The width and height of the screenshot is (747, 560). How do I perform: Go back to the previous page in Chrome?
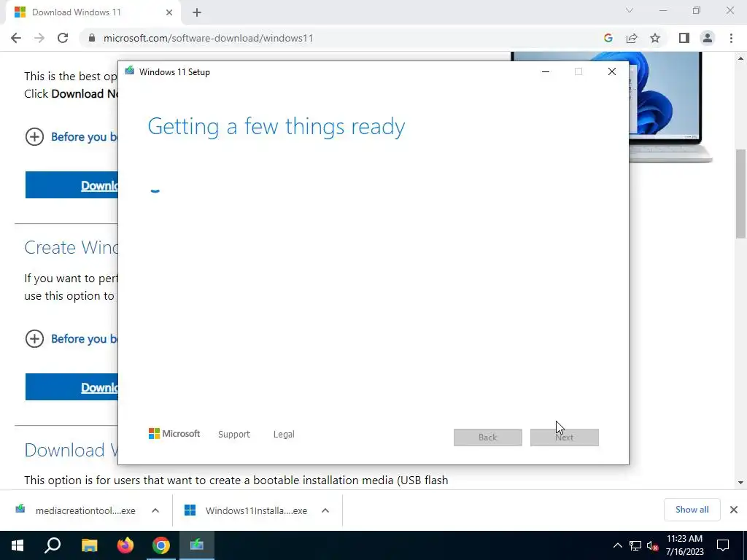point(16,38)
